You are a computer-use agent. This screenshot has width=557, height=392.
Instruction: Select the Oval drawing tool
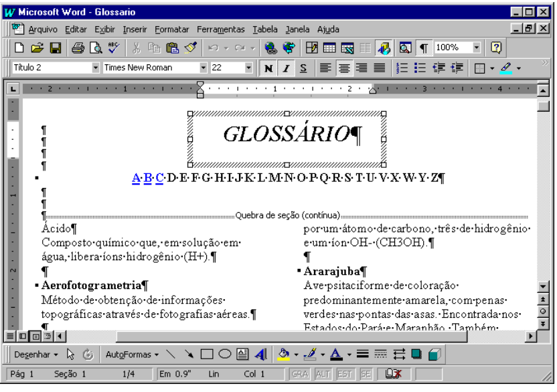tap(224, 354)
